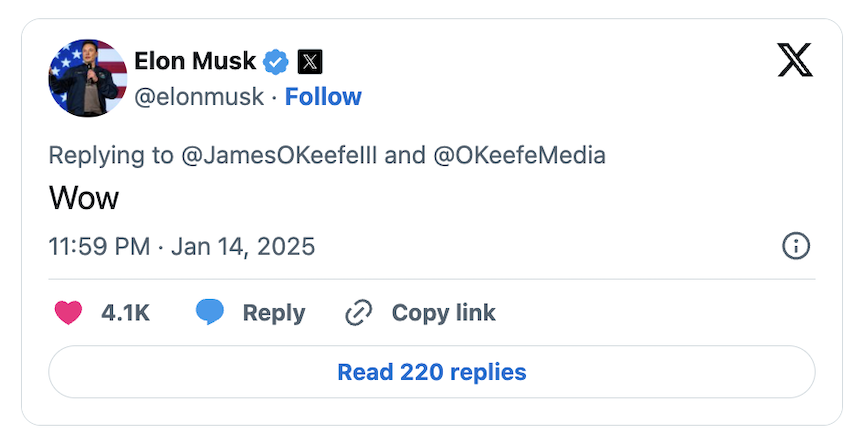Open the @elonmusk handle link
864x444 pixels.
(199, 96)
